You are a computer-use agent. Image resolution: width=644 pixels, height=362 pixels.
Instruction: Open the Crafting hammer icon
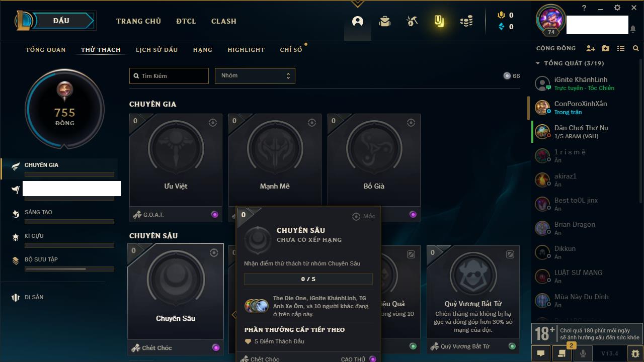point(412,21)
